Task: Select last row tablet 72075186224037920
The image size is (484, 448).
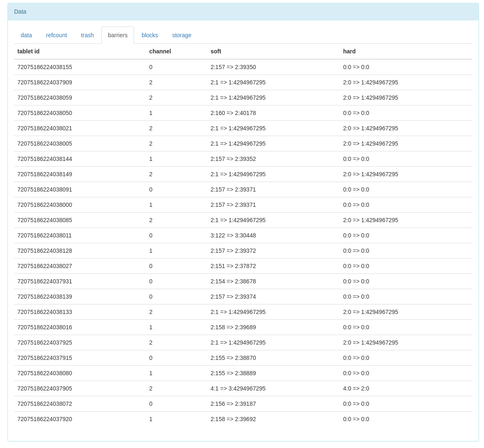Action: click(45, 419)
